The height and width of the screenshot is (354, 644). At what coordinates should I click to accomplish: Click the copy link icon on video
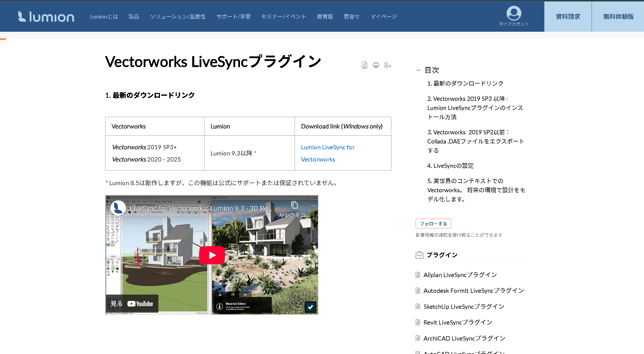click(294, 205)
